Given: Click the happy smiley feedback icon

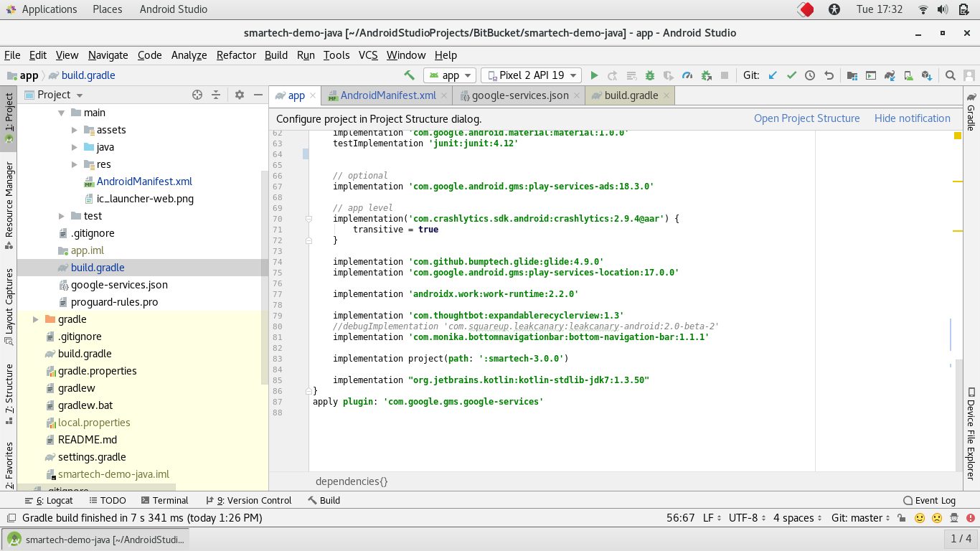Looking at the screenshot, I should [919, 518].
